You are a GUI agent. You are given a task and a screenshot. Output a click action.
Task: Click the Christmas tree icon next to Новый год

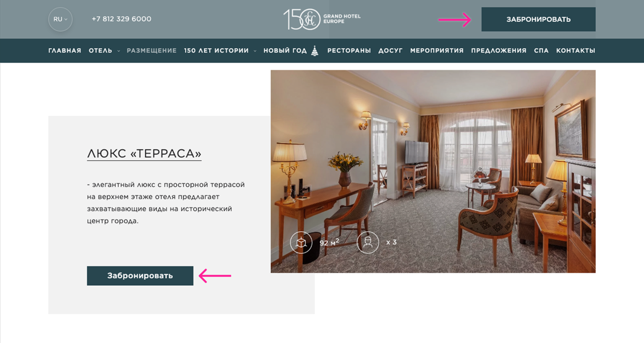(x=315, y=51)
